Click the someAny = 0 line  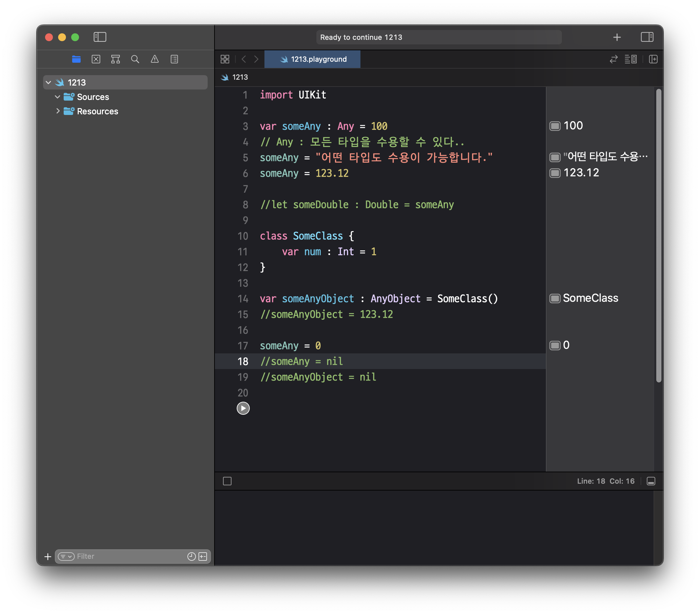point(290,346)
